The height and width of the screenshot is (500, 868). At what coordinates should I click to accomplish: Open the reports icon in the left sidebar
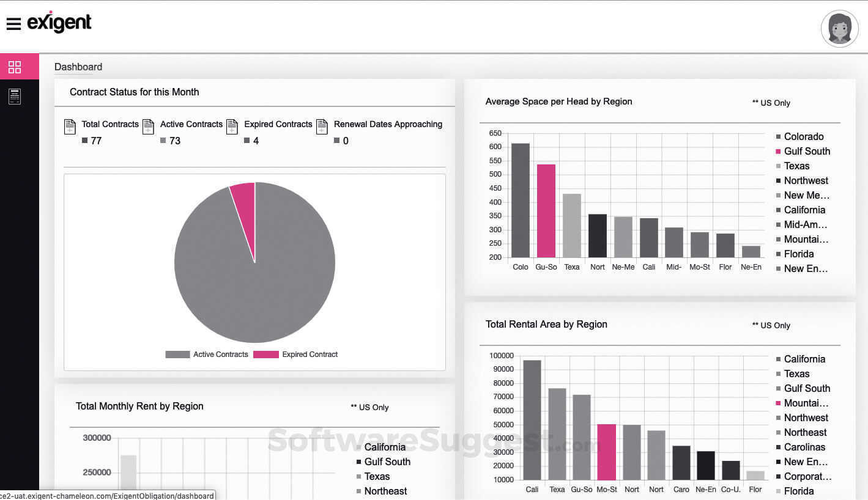tap(15, 95)
